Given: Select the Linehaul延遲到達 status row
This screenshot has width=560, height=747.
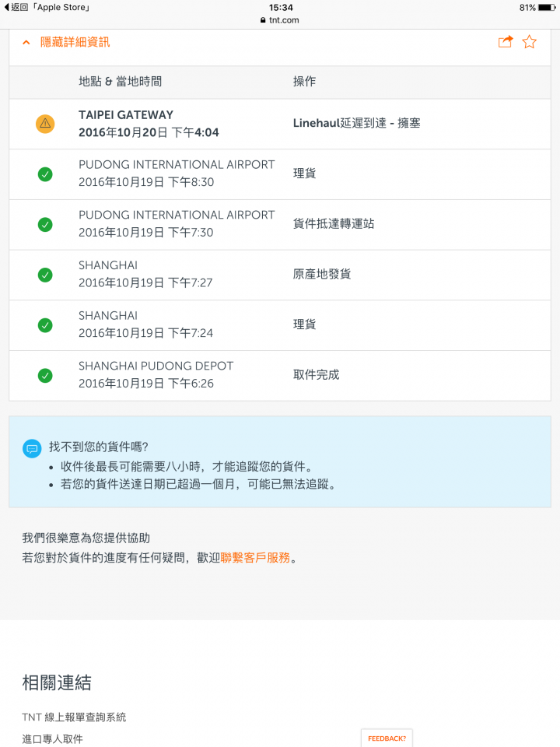Looking at the screenshot, I should click(x=280, y=124).
